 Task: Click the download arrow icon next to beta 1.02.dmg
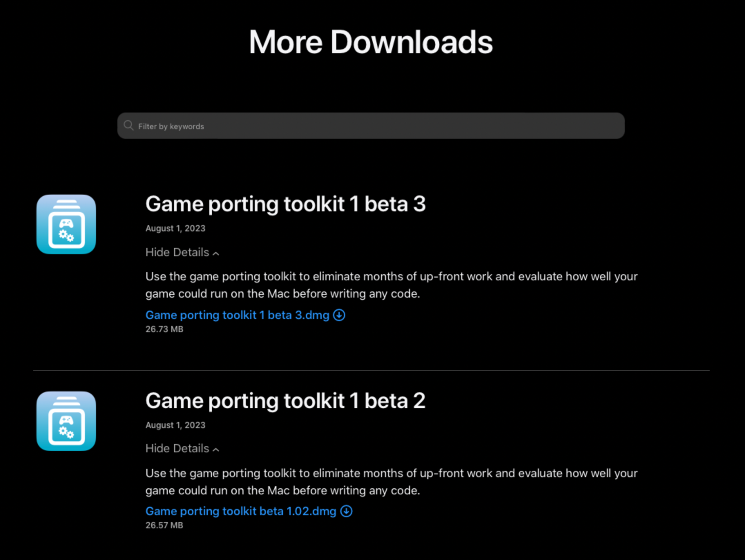point(346,511)
